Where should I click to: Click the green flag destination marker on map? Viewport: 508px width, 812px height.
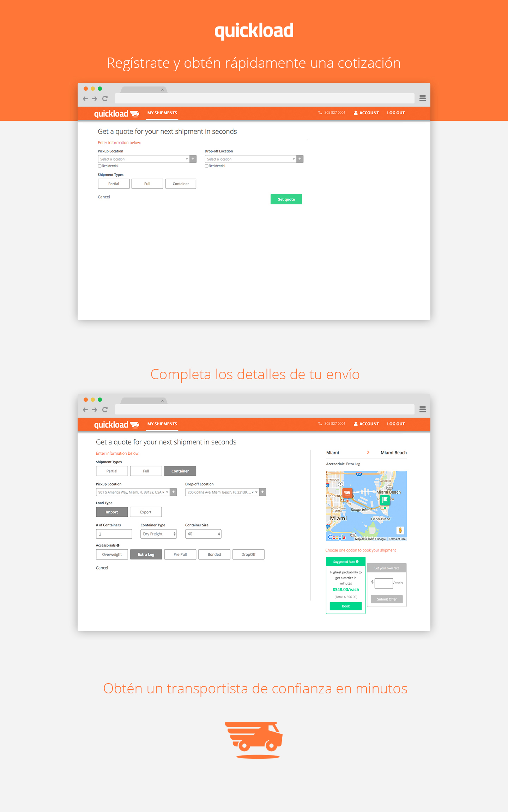coord(385,500)
